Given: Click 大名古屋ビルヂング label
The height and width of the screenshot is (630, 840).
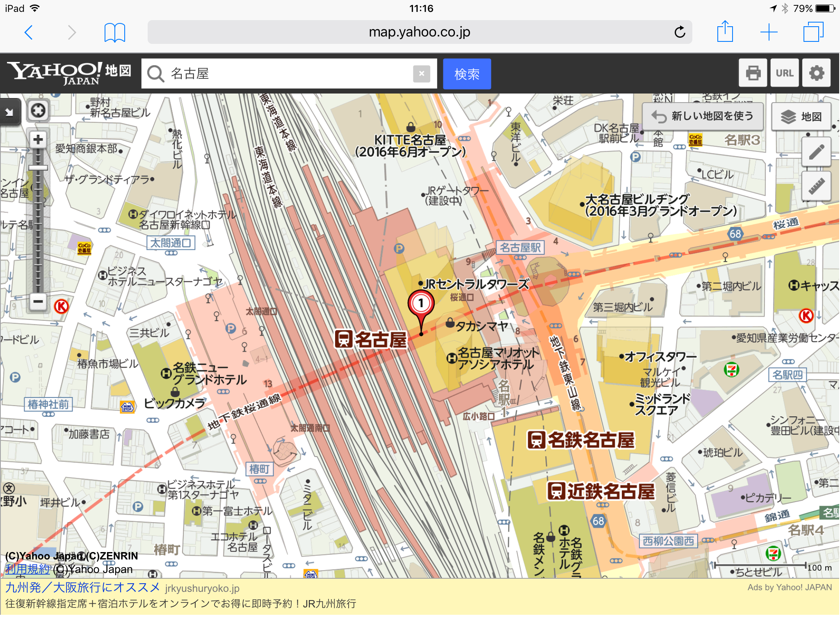Looking at the screenshot, I should coord(661,205).
